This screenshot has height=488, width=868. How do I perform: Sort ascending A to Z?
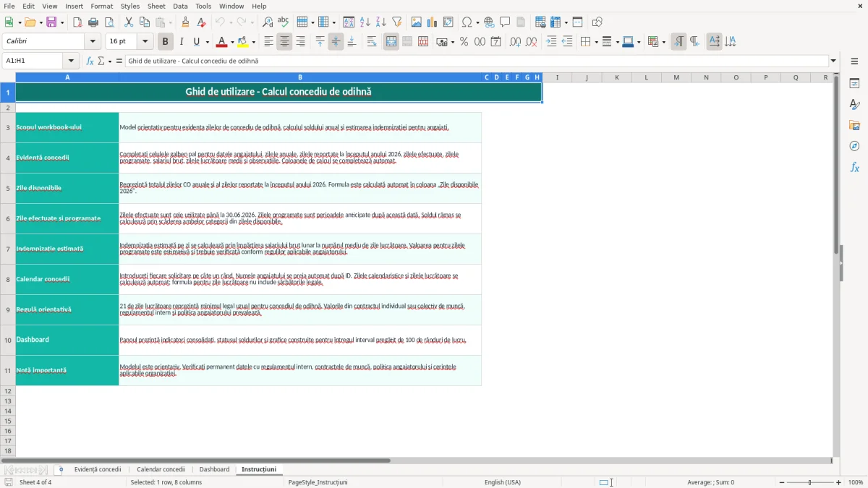[x=365, y=22]
